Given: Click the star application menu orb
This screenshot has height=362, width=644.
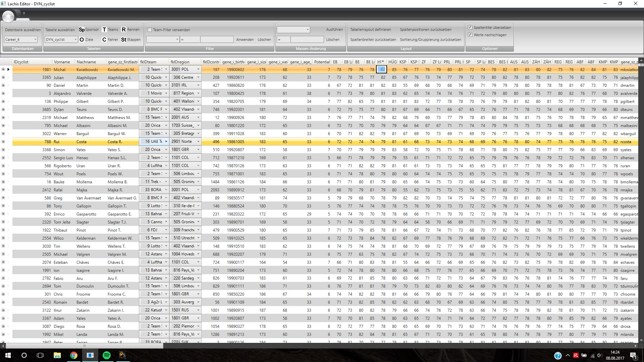Looking at the screenshot, I should (8, 16).
